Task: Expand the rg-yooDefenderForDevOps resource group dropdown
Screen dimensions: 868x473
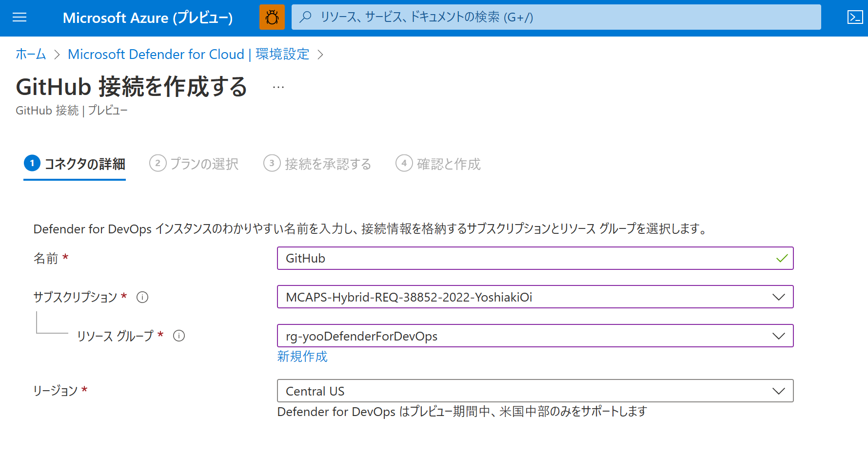Action: coord(779,336)
